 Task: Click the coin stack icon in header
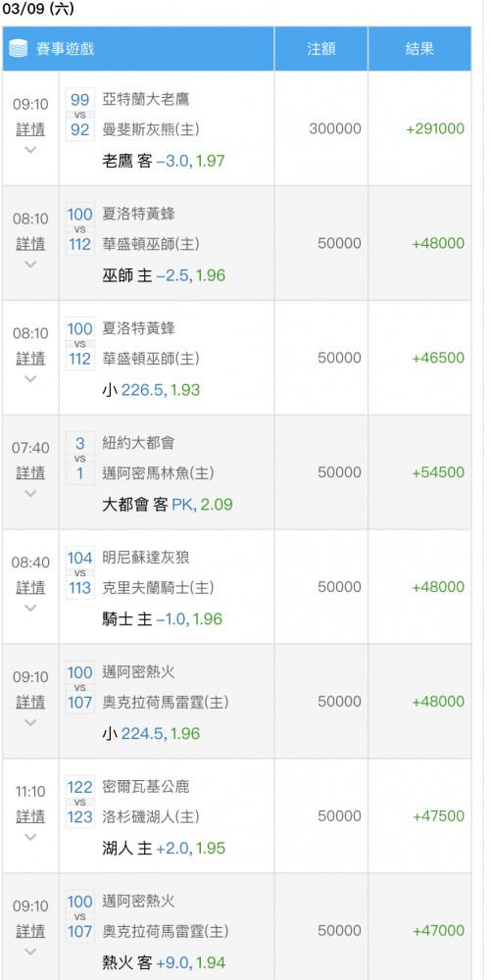point(19,49)
